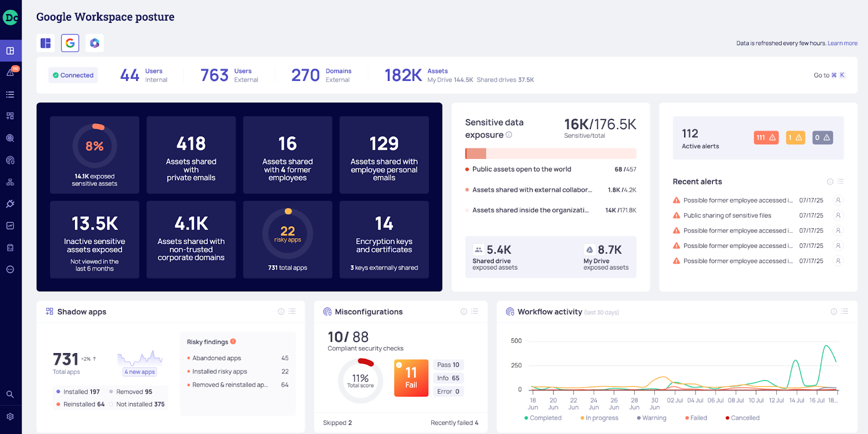The width and height of the screenshot is (868, 434).
Task: Click the info icon in Misconfigurations header
Action: point(464,311)
